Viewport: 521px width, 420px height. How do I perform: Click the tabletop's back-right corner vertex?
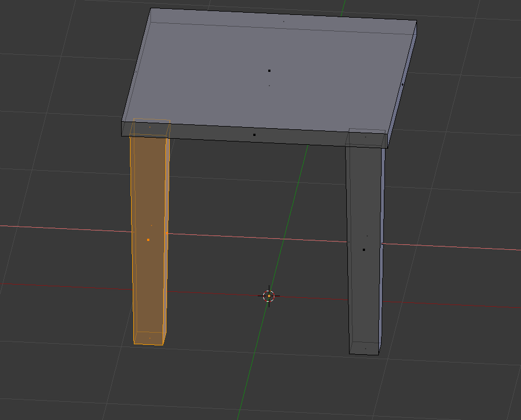pos(416,22)
